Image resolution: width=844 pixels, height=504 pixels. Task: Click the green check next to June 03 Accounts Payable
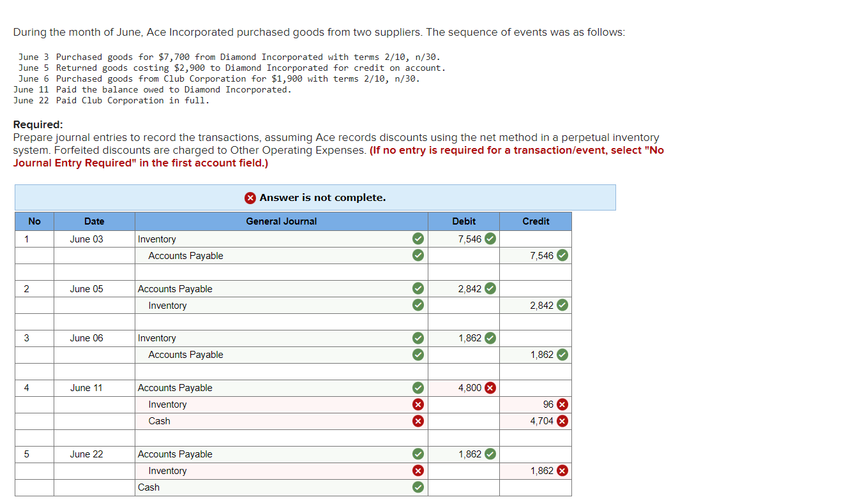pos(417,255)
